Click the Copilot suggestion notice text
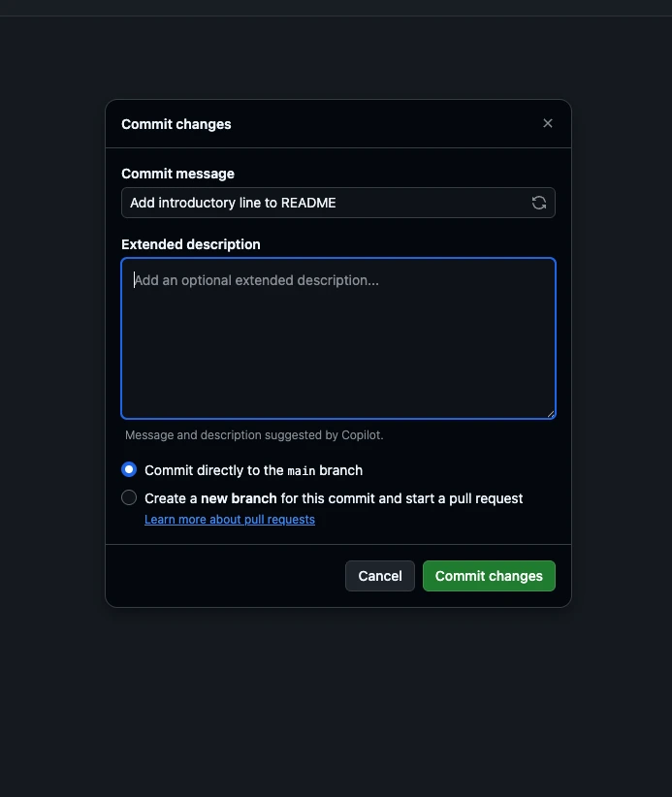Image resolution: width=672 pixels, height=797 pixels. (x=254, y=435)
